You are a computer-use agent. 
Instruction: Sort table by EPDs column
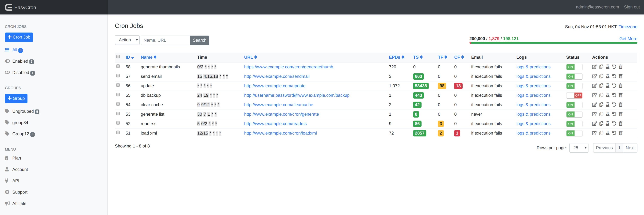[x=397, y=57]
